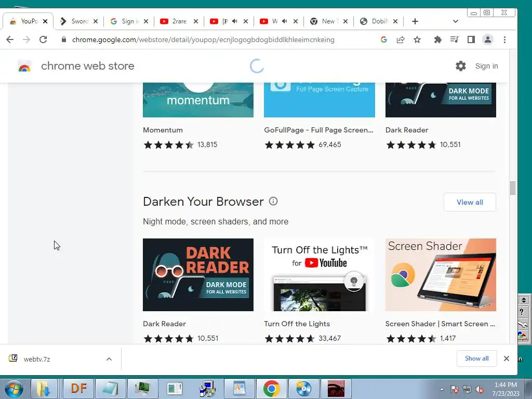The width and height of the screenshot is (532, 399).
Task: Open the tab search dropdown arrow
Action: coord(455,21)
